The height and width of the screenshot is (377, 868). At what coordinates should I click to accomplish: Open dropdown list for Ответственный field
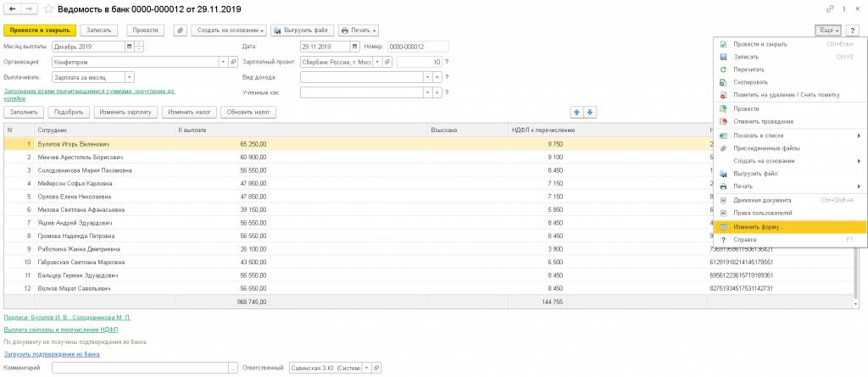(366, 368)
